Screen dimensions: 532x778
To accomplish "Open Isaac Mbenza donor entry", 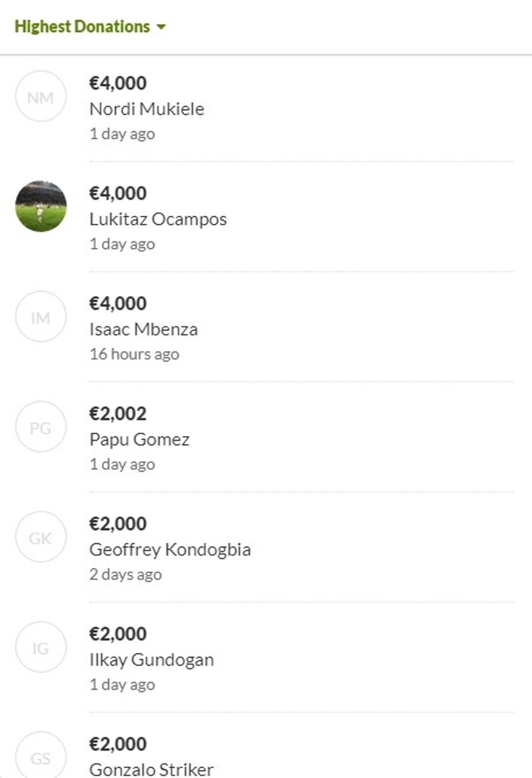I will coord(143,330).
